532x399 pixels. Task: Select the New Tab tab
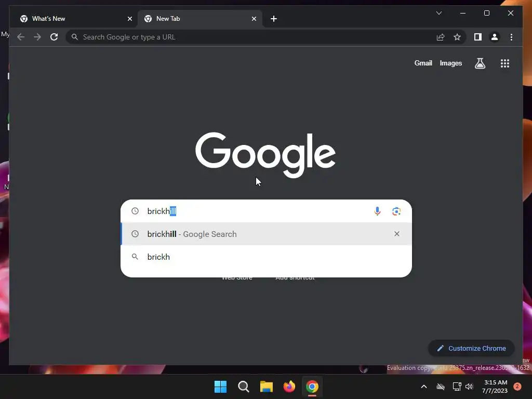coord(200,19)
